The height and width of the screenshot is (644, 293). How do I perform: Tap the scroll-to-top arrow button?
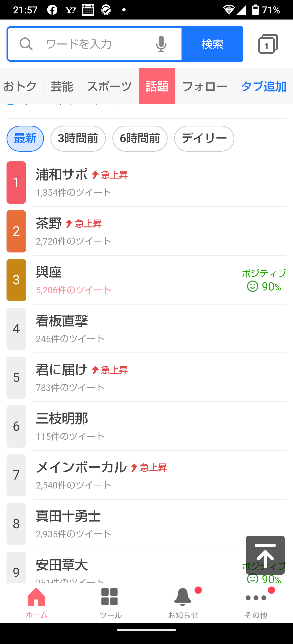tap(265, 555)
